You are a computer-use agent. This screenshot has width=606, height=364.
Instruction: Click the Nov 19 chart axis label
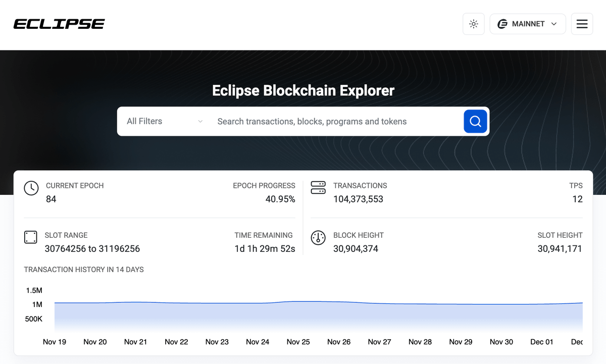(x=55, y=342)
